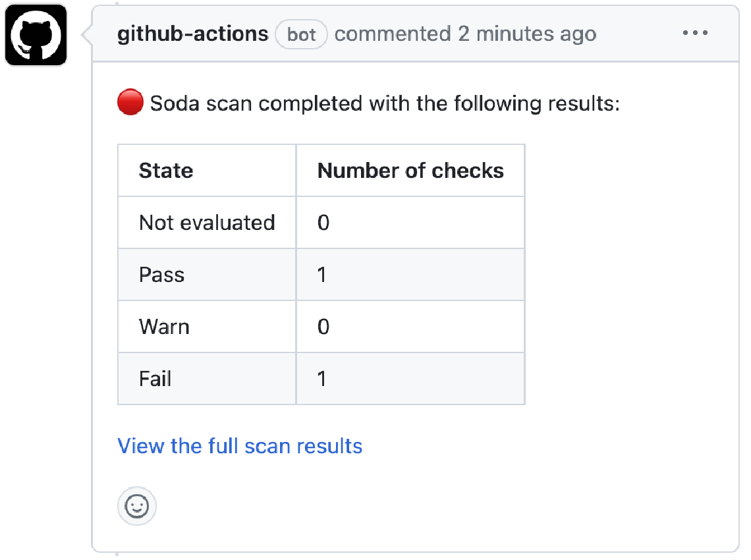
Task: Select the Not evaluated table cell
Action: [207, 223]
